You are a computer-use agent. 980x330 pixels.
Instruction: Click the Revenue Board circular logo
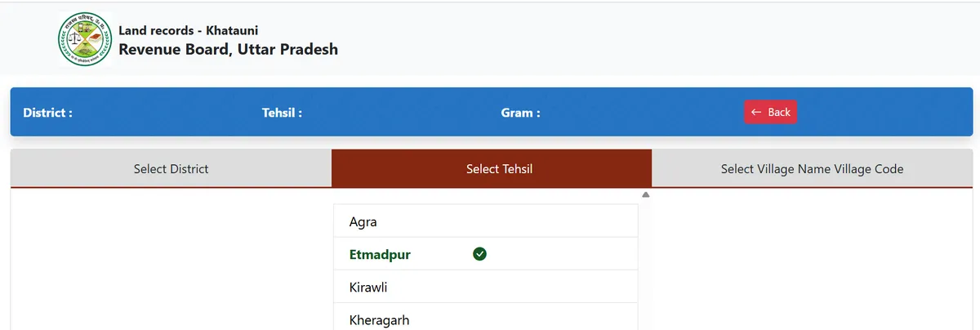coord(84,39)
